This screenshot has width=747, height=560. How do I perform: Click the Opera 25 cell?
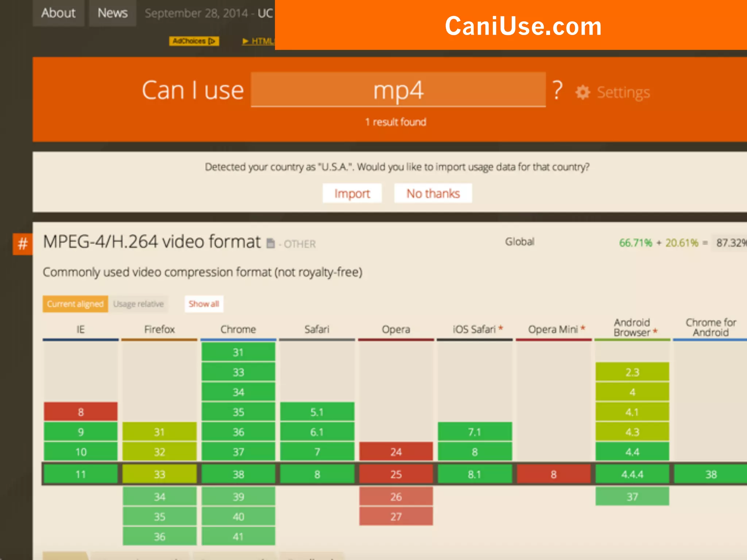pyautogui.click(x=396, y=474)
